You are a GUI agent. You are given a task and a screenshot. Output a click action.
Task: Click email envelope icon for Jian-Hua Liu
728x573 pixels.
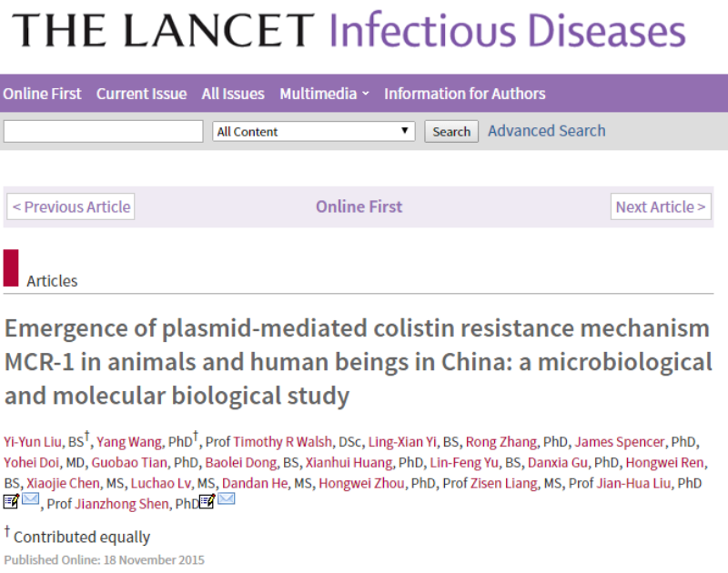(31, 499)
